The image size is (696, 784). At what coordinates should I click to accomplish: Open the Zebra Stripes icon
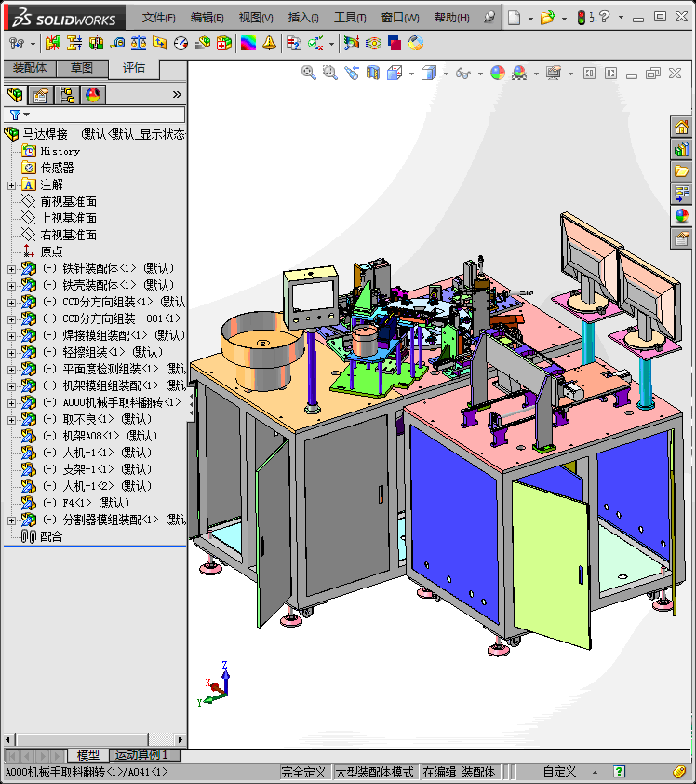pyautogui.click(x=373, y=44)
